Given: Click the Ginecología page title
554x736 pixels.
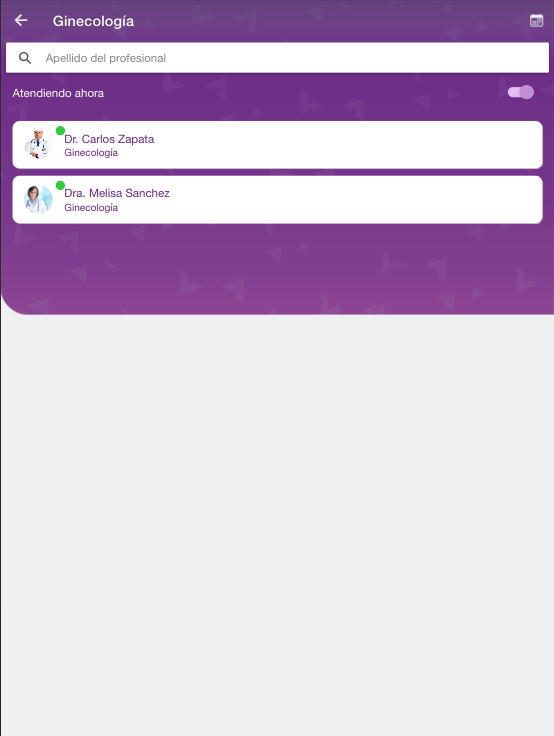Looking at the screenshot, I should (x=93, y=21).
